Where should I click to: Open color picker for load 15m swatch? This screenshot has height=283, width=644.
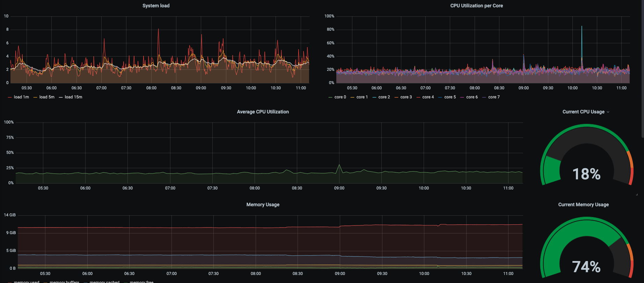coord(61,97)
